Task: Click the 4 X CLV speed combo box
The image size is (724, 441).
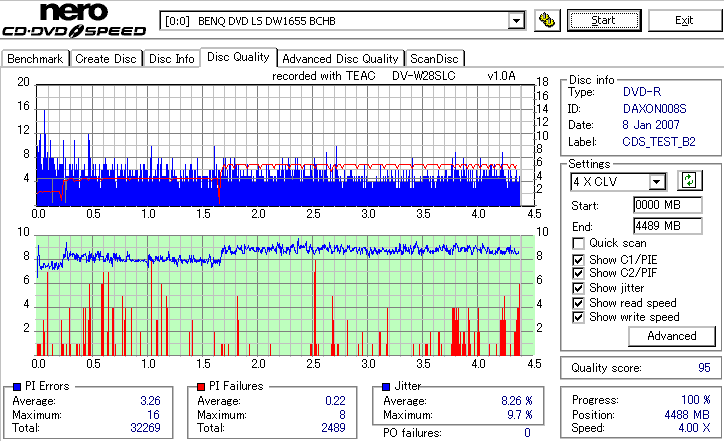Action: (618, 182)
